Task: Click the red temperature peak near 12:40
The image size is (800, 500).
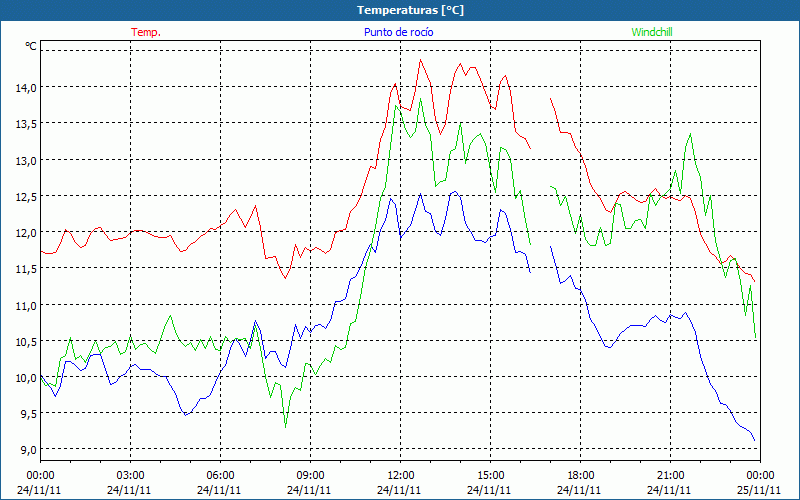Action: (420, 60)
